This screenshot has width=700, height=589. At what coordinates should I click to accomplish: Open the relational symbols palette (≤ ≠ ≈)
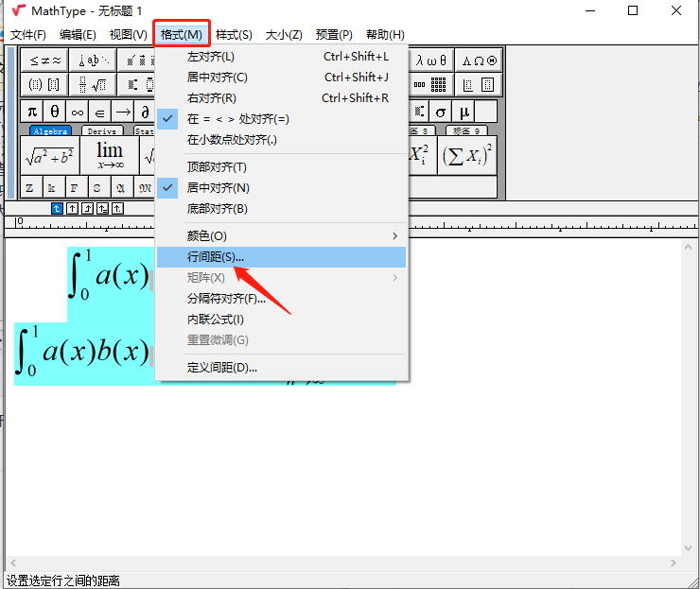click(x=44, y=61)
